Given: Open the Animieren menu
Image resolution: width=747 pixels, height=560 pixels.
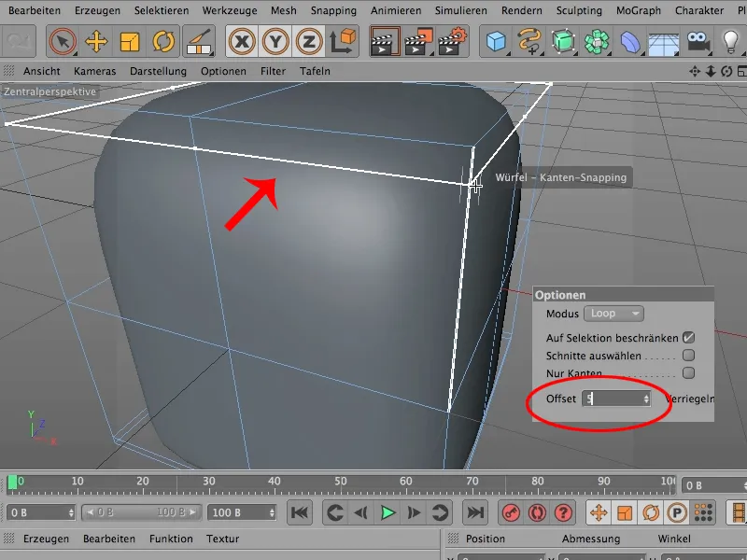Looking at the screenshot, I should [396, 10].
